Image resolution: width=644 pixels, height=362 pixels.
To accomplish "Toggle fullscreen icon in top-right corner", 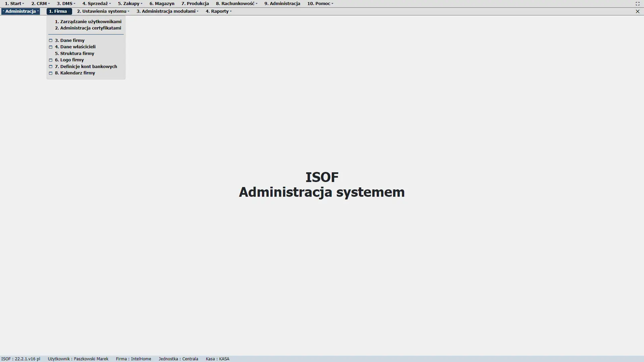I will click(638, 4).
